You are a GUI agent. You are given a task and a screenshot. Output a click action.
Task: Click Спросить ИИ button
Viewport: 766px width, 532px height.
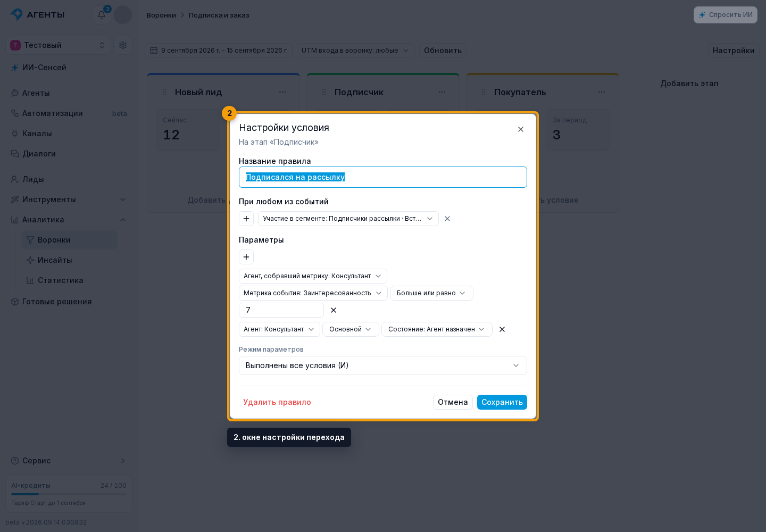click(x=726, y=15)
